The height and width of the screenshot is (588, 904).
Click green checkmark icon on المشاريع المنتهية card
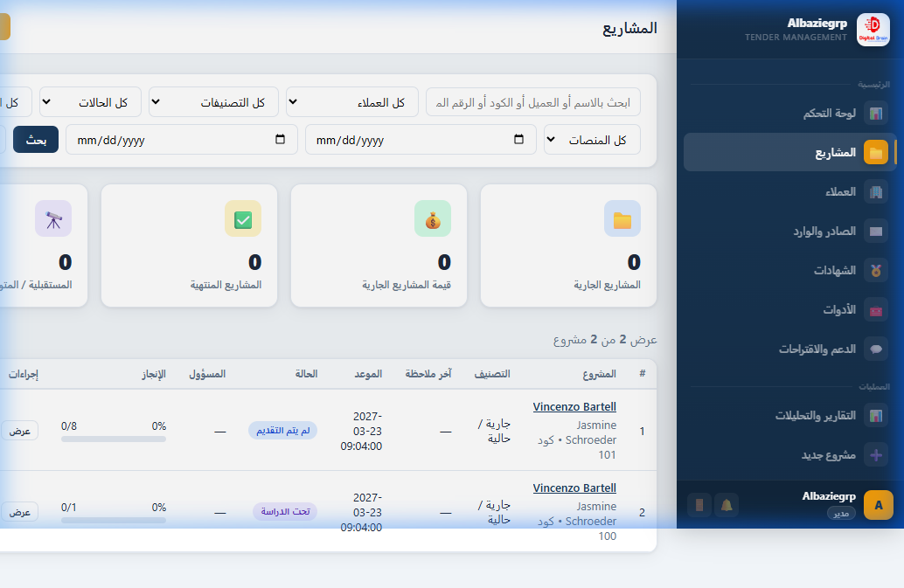click(x=243, y=218)
